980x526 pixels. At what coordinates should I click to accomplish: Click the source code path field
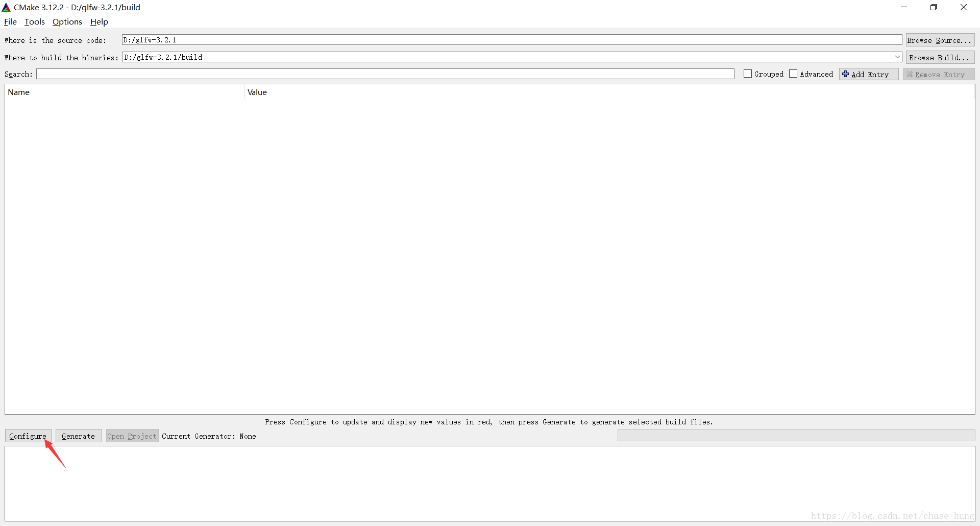[512, 40]
